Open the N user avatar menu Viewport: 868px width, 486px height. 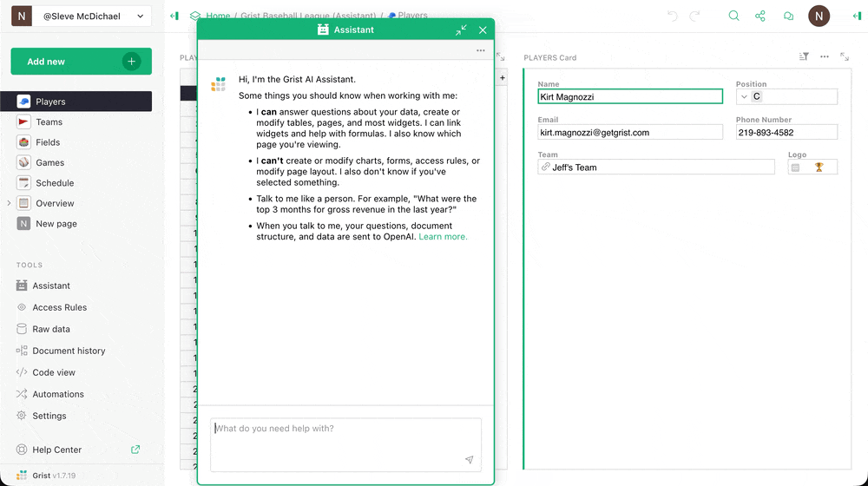pyautogui.click(x=819, y=16)
